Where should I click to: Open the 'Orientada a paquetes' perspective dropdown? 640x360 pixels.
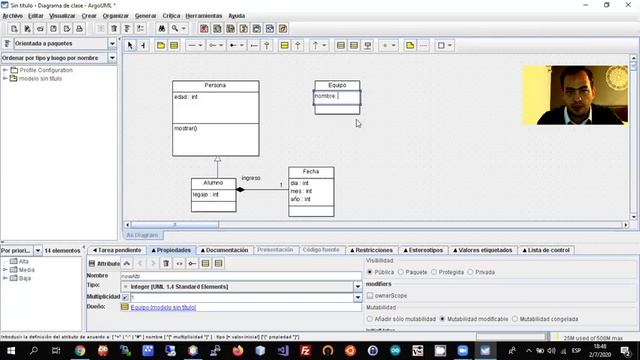click(x=112, y=43)
